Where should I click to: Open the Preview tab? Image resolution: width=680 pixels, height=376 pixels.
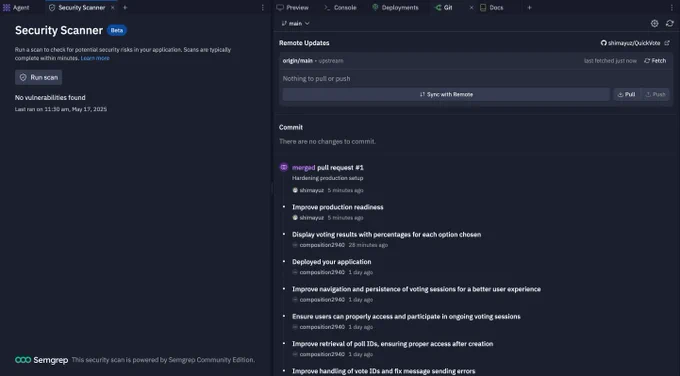coord(293,7)
